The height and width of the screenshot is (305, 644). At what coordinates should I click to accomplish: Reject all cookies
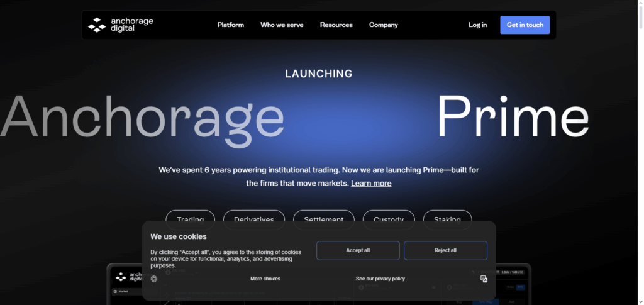pyautogui.click(x=445, y=250)
